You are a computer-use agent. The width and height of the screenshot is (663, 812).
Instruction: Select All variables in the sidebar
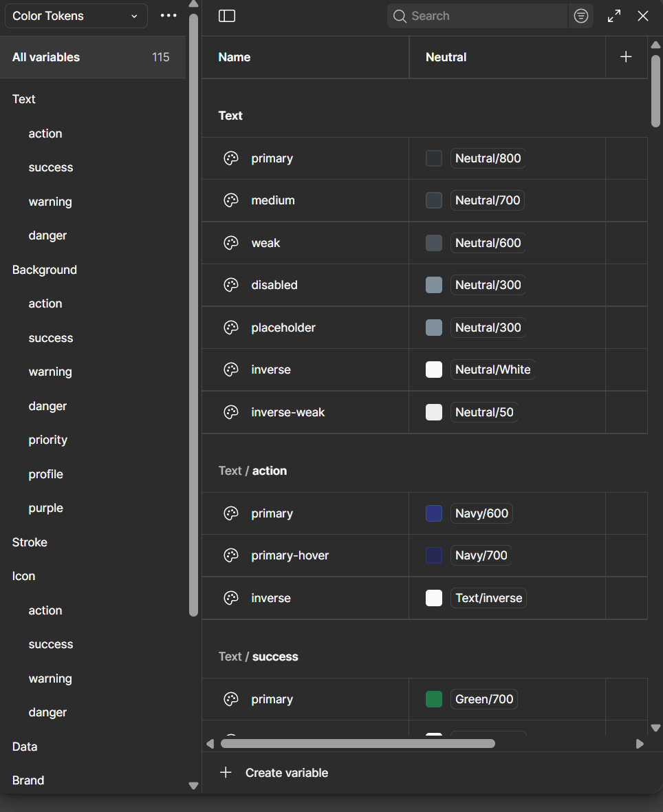(93, 57)
